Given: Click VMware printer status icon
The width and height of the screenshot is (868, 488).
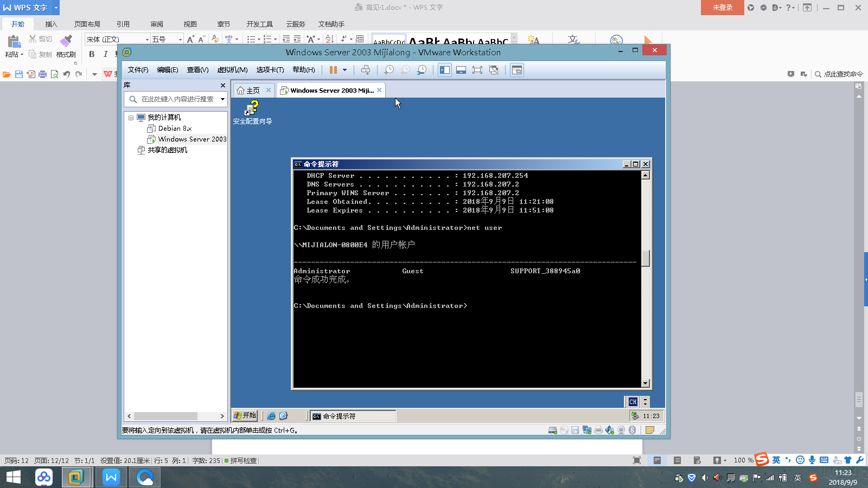Looking at the screenshot, I should tap(598, 430).
